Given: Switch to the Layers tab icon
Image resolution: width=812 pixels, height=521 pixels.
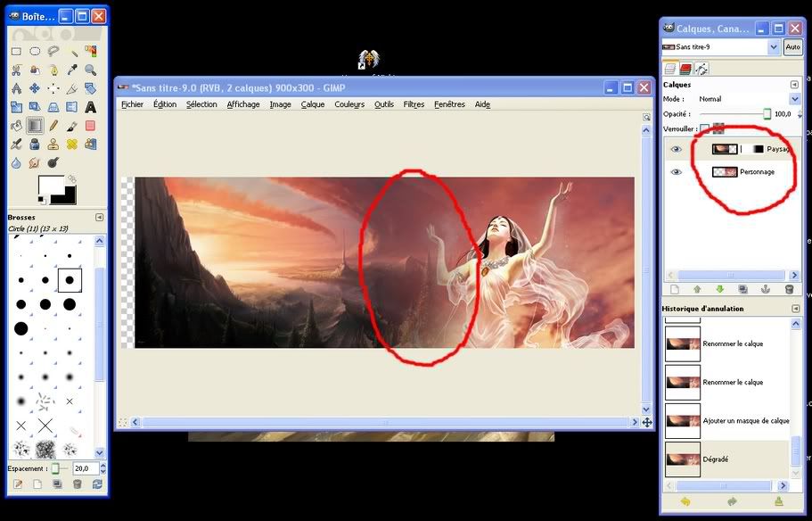Looking at the screenshot, I should click(x=670, y=69).
